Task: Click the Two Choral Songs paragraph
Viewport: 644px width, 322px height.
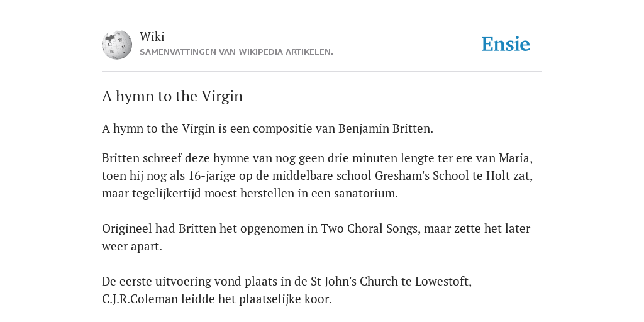Action: (316, 237)
